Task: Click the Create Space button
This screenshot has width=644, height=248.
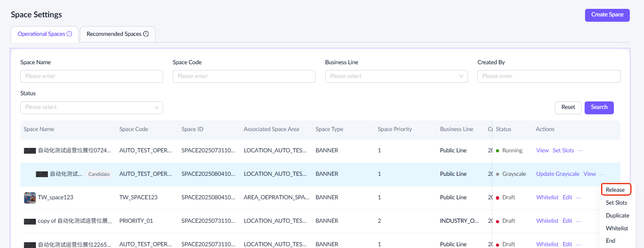Action: [607, 15]
